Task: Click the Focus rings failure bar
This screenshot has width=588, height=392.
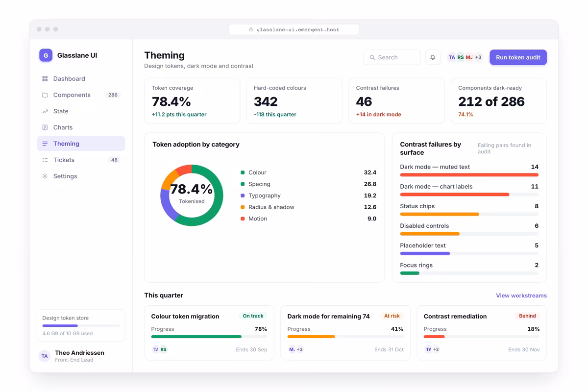Action: [x=469, y=273]
